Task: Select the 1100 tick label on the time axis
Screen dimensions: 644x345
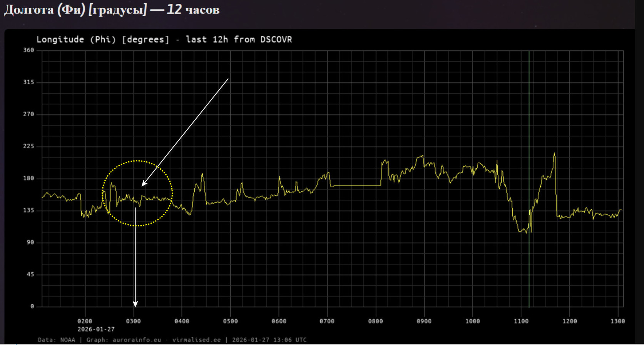Action: [x=521, y=321]
